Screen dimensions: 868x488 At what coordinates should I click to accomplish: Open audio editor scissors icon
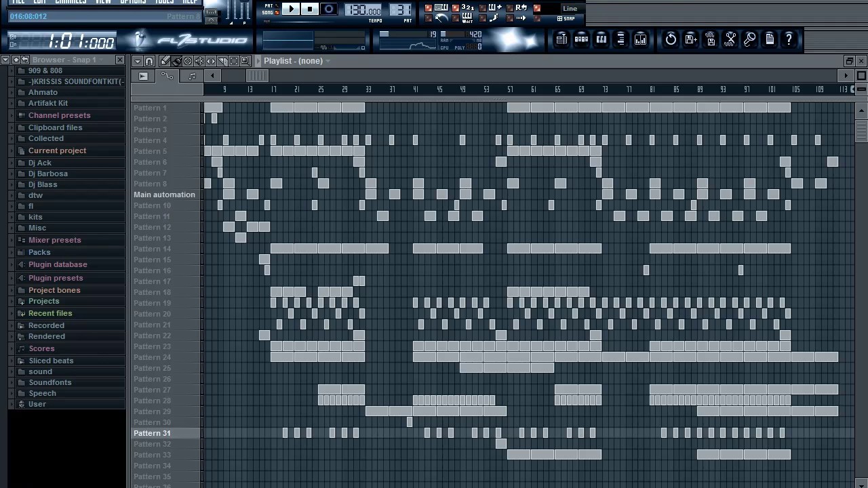pos(730,39)
